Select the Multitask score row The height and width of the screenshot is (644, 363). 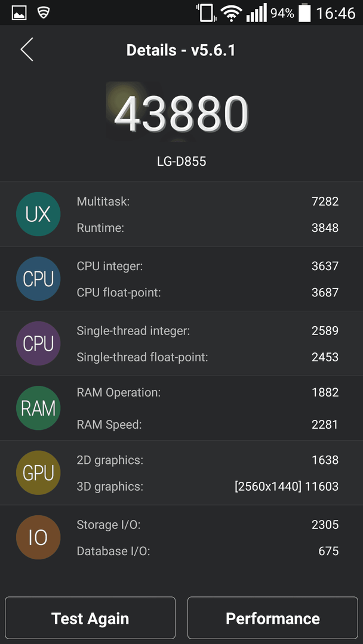pos(208,202)
